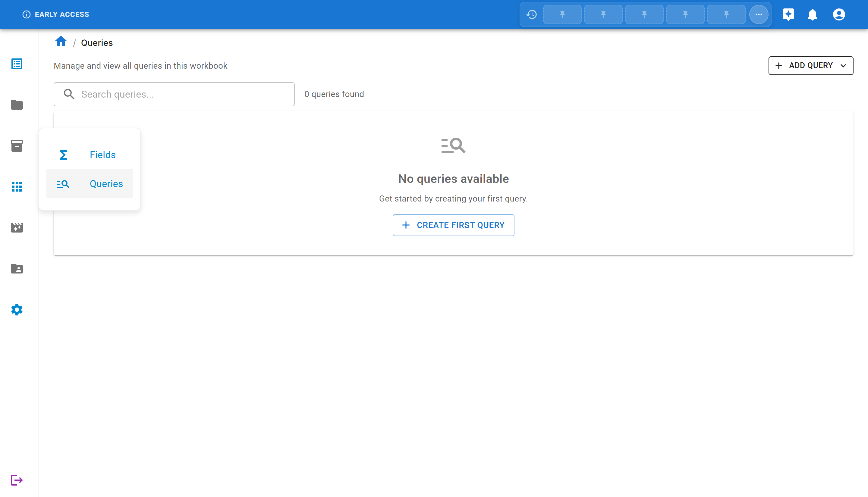Open the folder icon in the sidebar
The image size is (868, 497).
coord(16,105)
